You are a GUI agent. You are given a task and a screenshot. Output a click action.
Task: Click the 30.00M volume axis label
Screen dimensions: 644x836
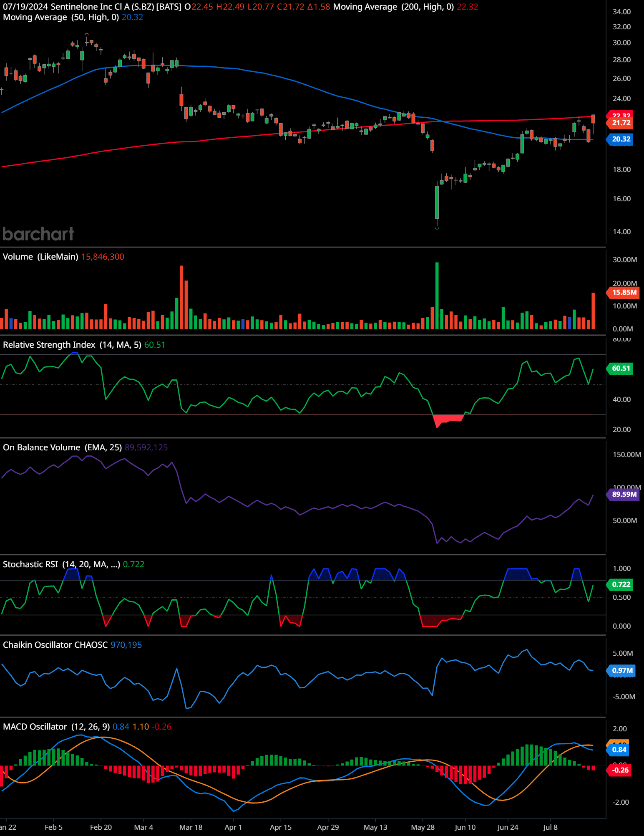pos(624,260)
